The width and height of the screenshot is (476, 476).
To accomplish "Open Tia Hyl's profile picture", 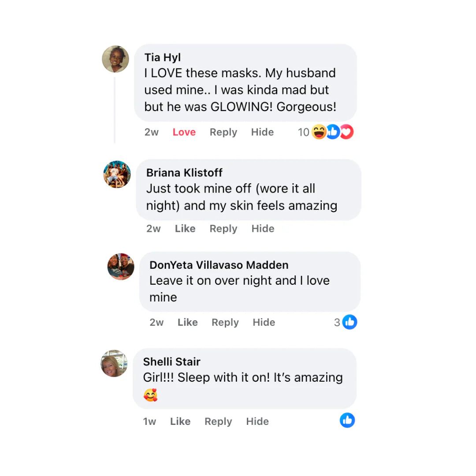I will tap(115, 59).
